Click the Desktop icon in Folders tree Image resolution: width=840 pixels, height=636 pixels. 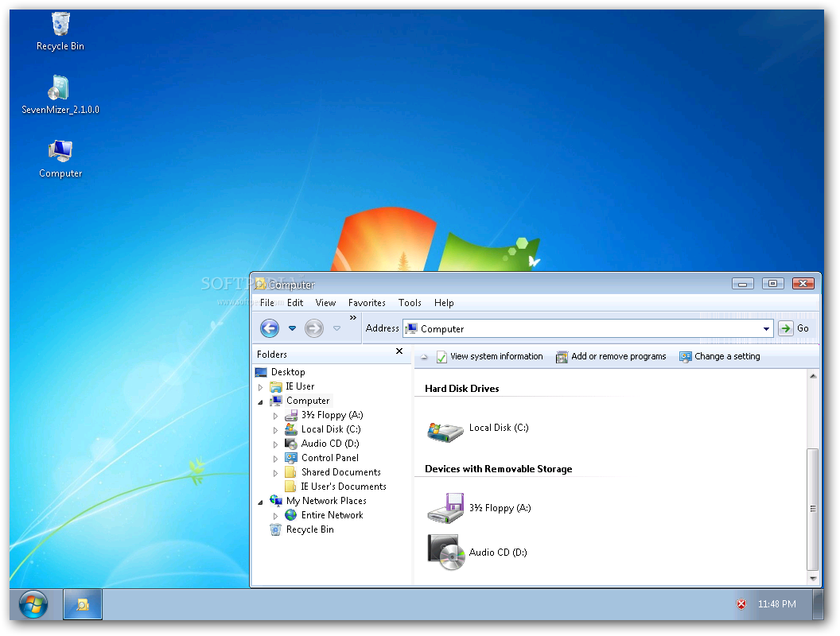coord(261,372)
